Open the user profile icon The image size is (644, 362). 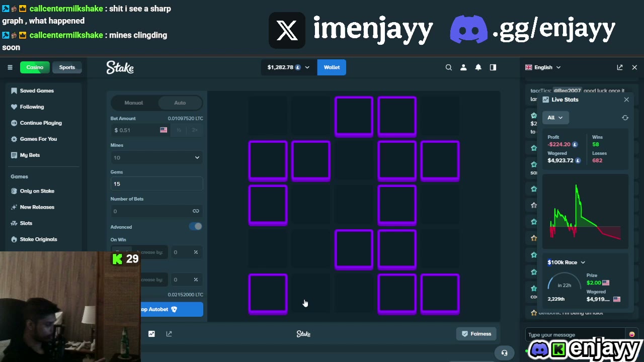coord(463,67)
